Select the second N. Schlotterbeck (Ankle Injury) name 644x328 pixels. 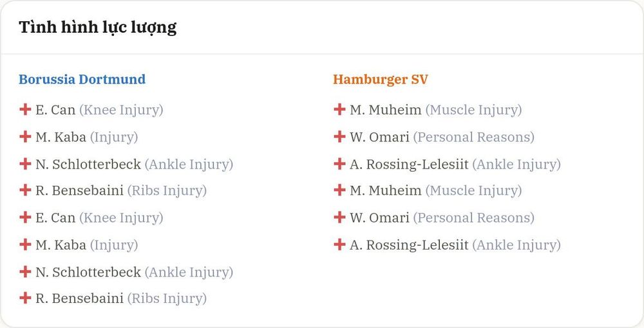point(88,272)
